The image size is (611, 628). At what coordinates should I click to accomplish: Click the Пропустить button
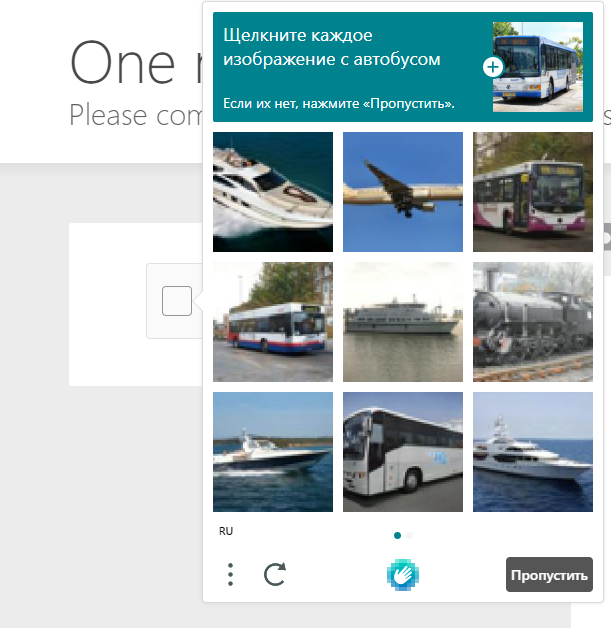coord(549,574)
